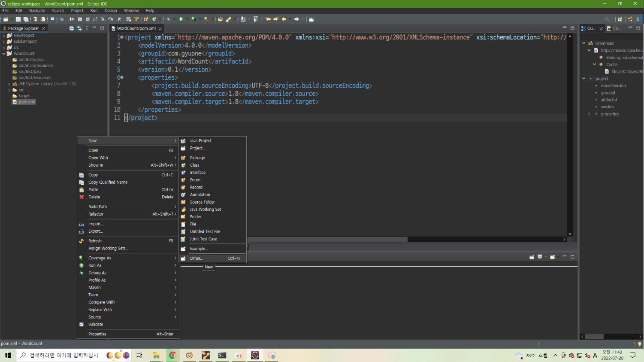
Task: Choose Other... in the New submenu
Action: pos(212,258)
